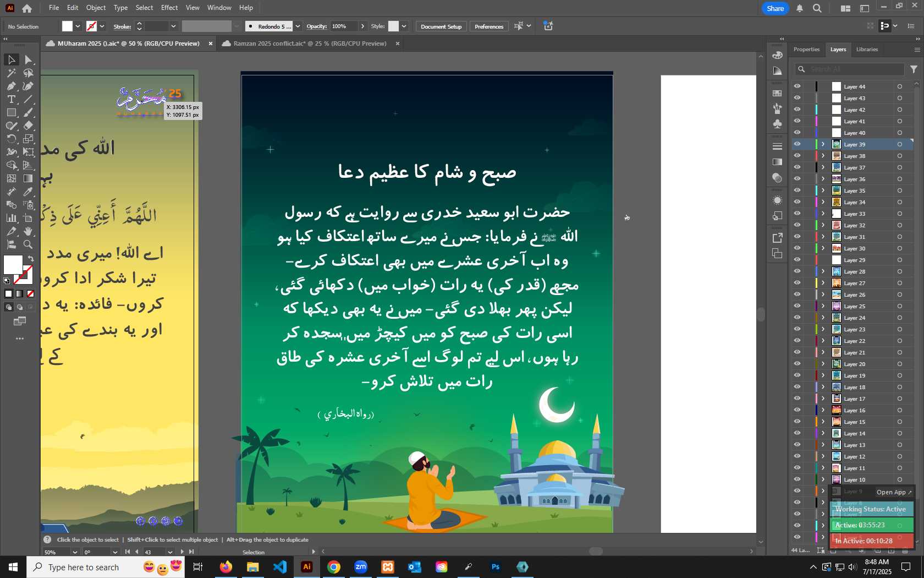Viewport: 924px width, 578px height.
Task: Select the Pen tool
Action: point(11,86)
